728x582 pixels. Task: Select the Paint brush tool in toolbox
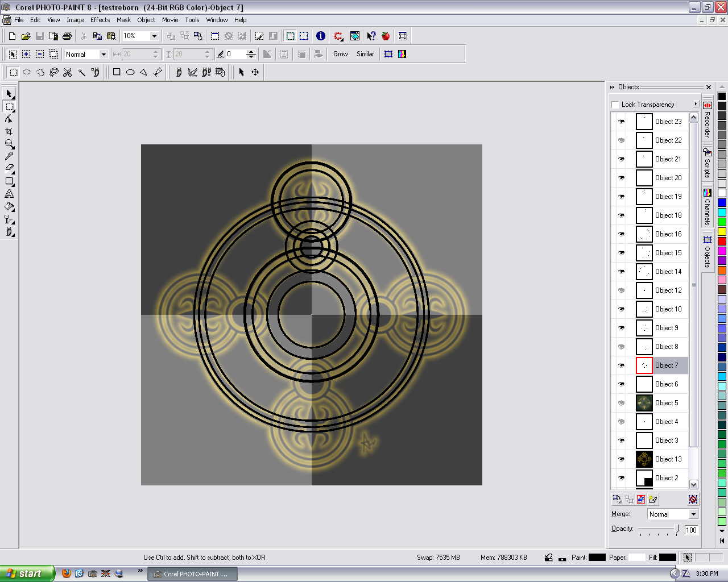tap(9, 232)
